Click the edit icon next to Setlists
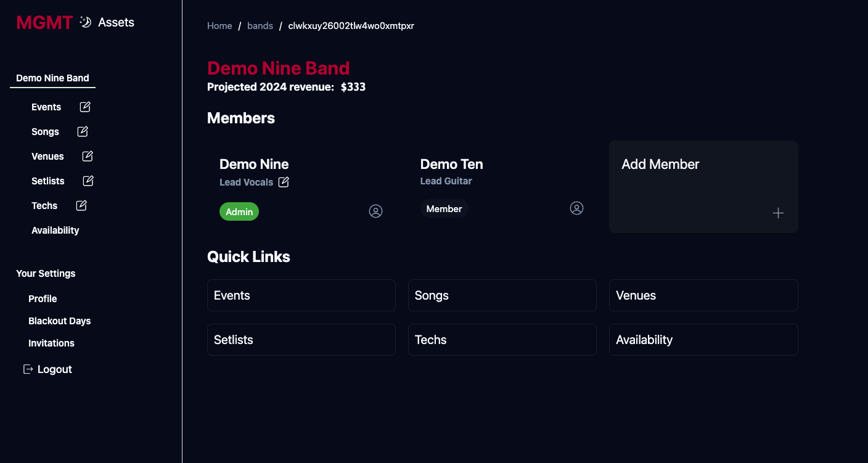The width and height of the screenshot is (868, 463). pos(88,181)
